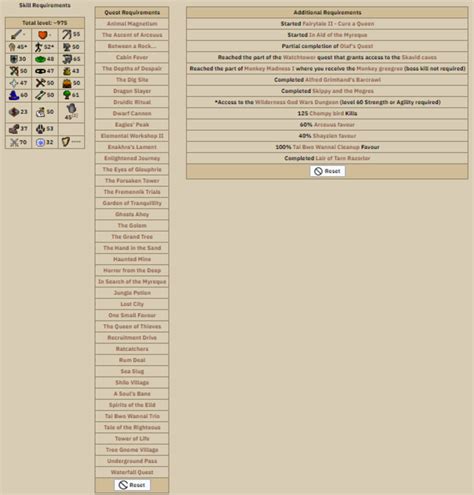Click the Woodcutting tree icon (61)
Screen dimensions: 474x495
click(x=67, y=95)
